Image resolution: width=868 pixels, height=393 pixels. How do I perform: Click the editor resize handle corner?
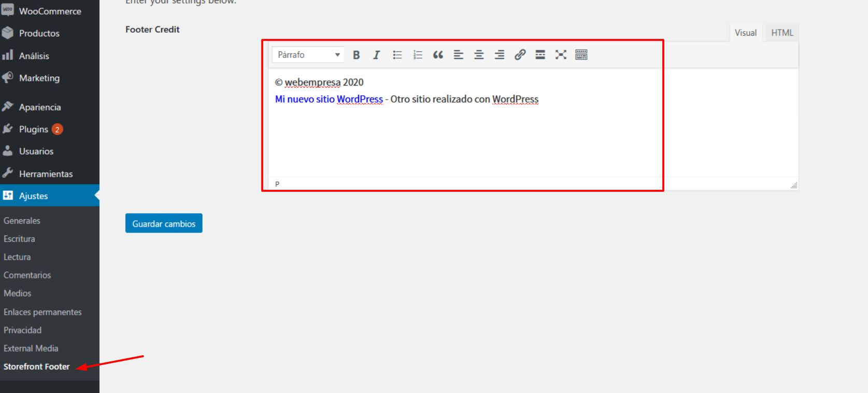(793, 185)
